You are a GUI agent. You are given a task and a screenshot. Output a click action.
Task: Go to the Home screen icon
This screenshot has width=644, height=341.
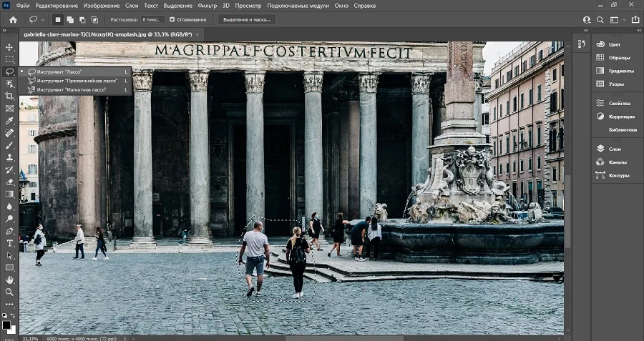(x=13, y=20)
